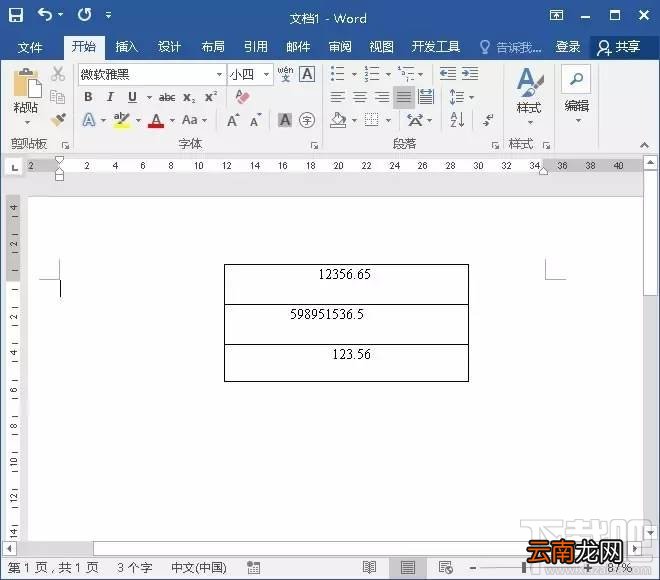Grow font size
This screenshot has height=580, width=660.
point(233,120)
